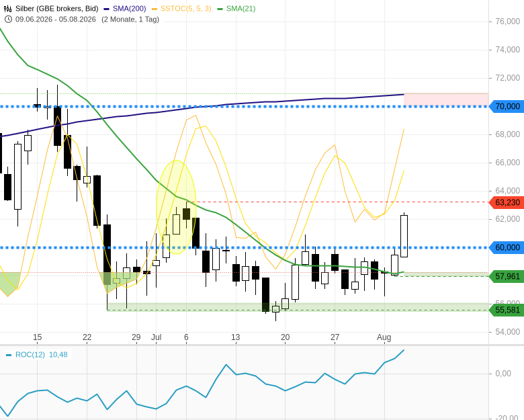Select the green 55,581 price marker
The width and height of the screenshot is (524, 420).
(x=507, y=310)
